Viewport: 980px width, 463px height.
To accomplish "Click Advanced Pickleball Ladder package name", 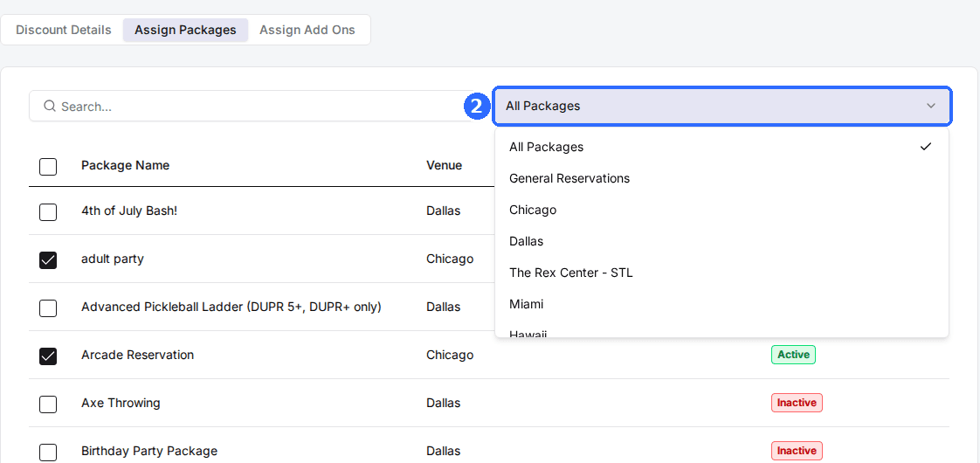I will pyautogui.click(x=231, y=307).
